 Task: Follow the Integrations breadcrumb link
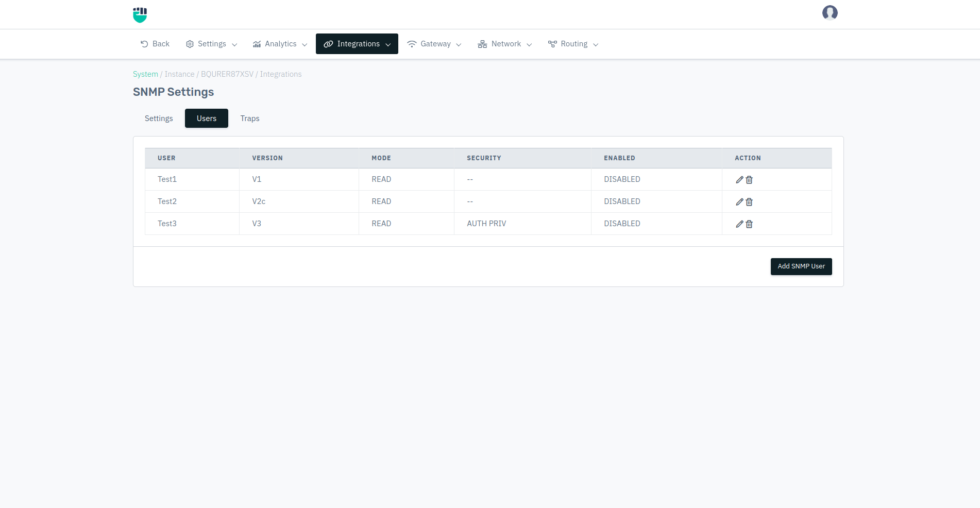281,74
